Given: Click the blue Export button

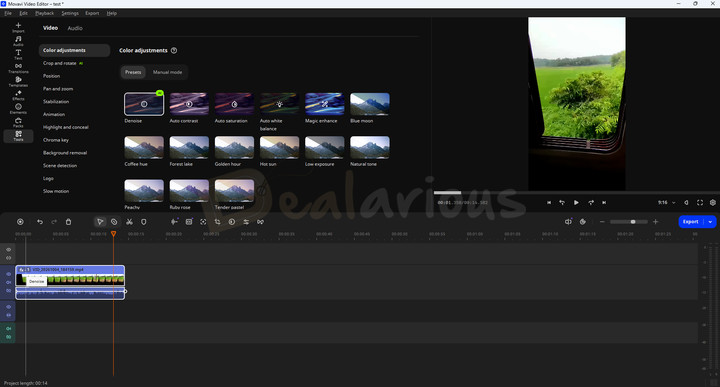Looking at the screenshot, I should click(691, 222).
